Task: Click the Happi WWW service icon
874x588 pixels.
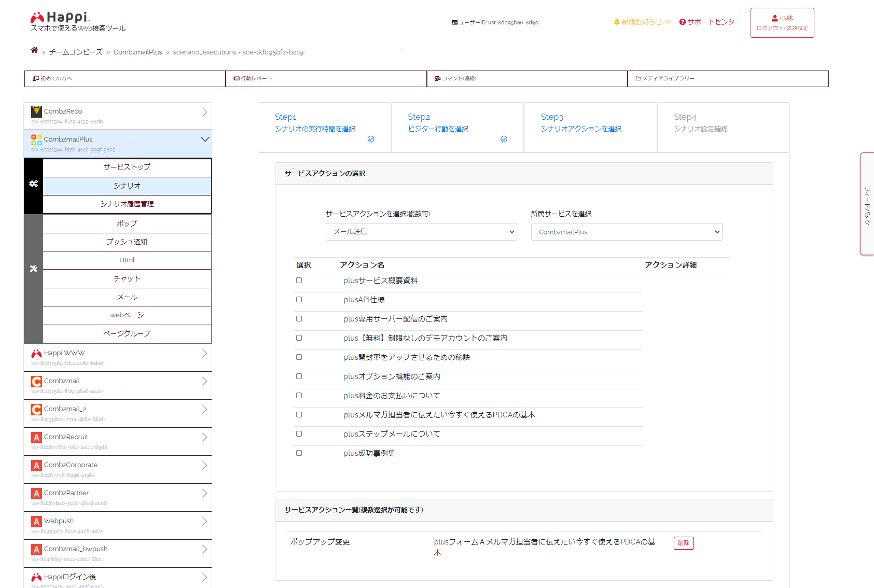Action: click(x=36, y=353)
